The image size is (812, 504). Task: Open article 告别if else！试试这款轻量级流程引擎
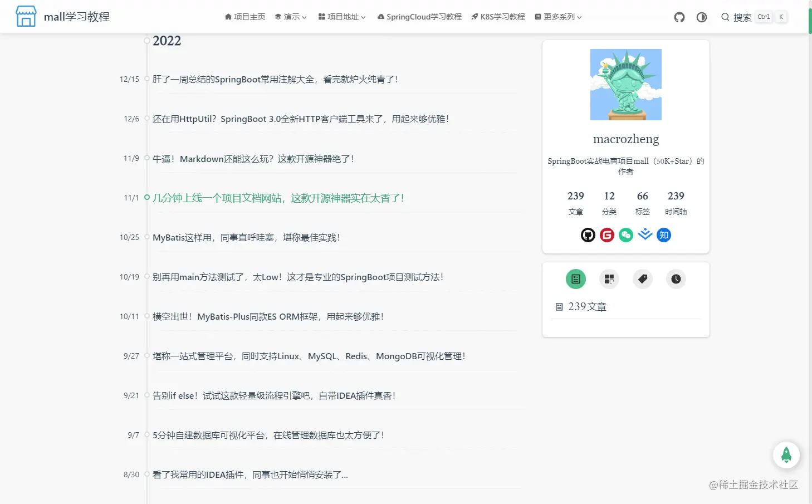point(274,396)
